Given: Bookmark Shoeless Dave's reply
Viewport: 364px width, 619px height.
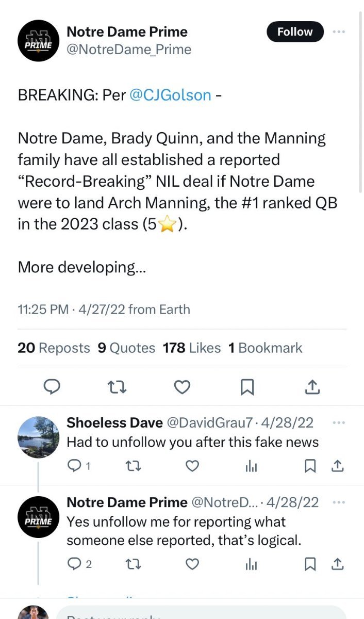Looking at the screenshot, I should (x=310, y=466).
